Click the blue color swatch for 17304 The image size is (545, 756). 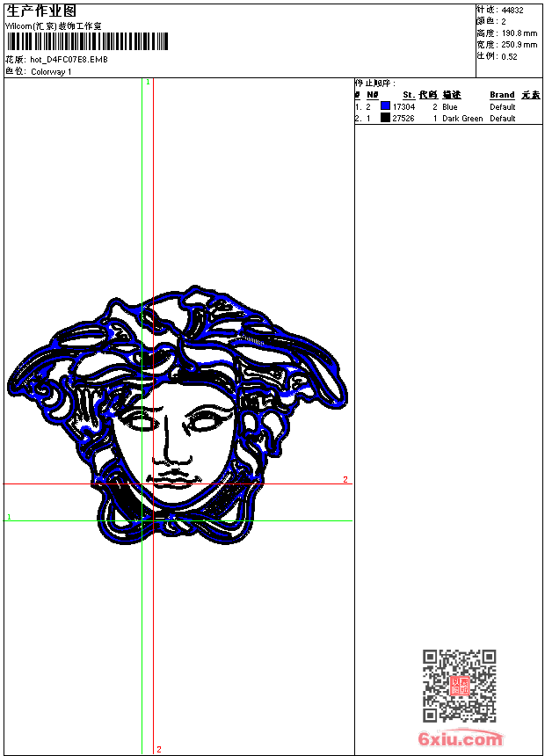(x=385, y=105)
